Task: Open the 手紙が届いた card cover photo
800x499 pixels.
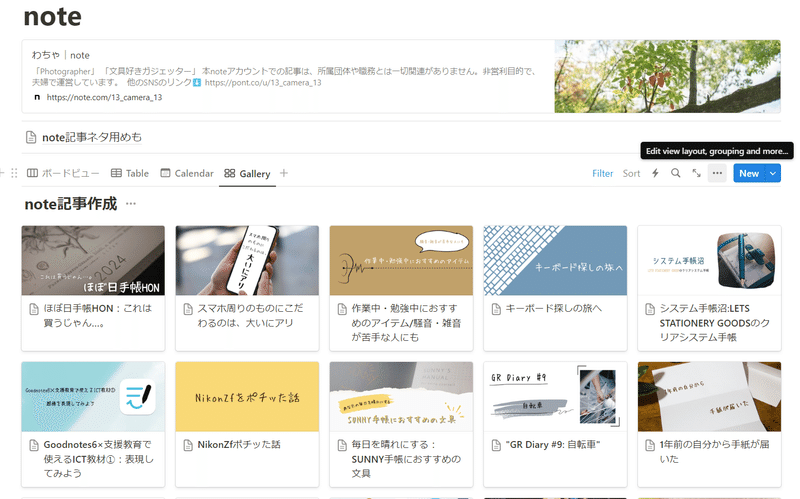Action: click(x=709, y=396)
